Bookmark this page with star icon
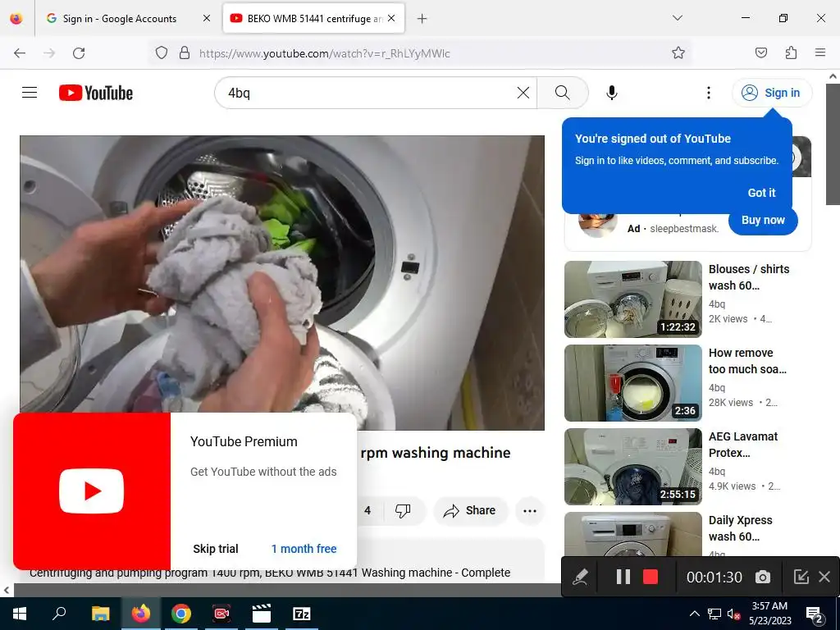Screen dimensions: 840x630 coord(678,52)
